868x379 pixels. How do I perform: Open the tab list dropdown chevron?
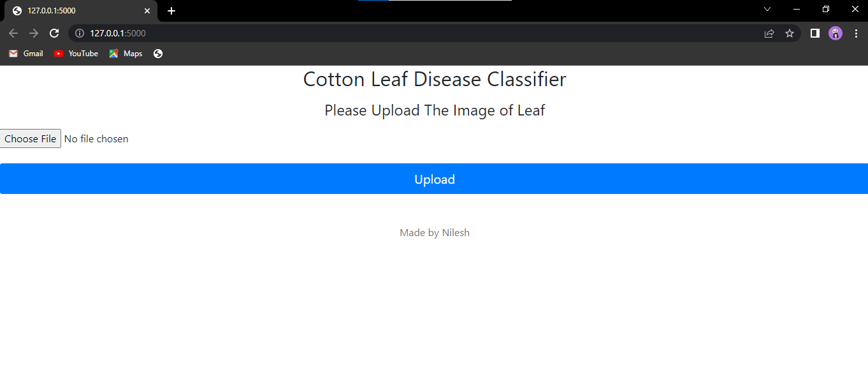click(767, 9)
